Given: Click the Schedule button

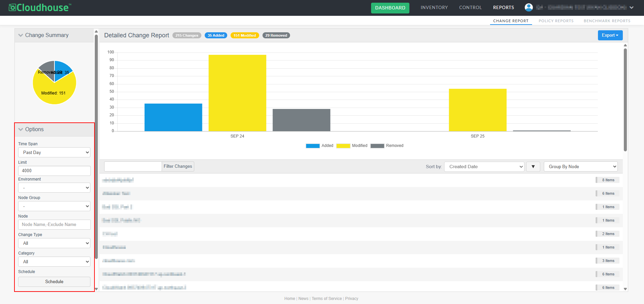Looking at the screenshot, I should pos(54,282).
